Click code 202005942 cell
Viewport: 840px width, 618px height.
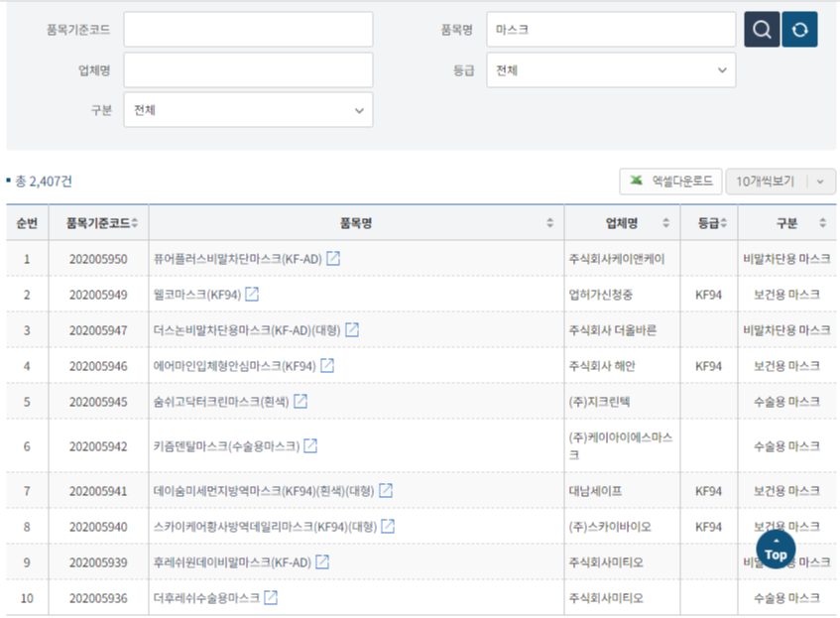(98, 446)
